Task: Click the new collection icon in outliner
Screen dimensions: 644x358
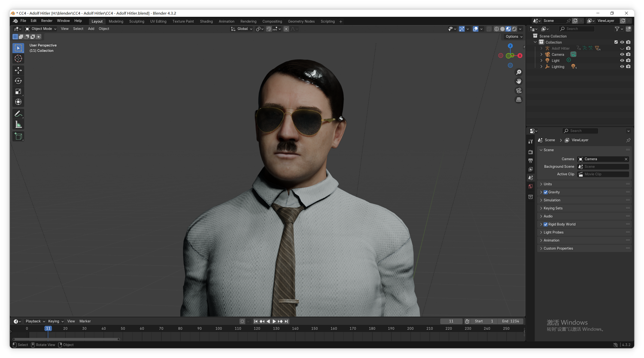Action: click(628, 29)
